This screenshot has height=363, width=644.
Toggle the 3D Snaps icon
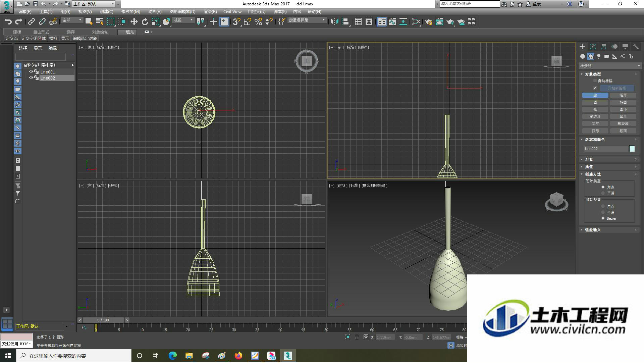[236, 22]
